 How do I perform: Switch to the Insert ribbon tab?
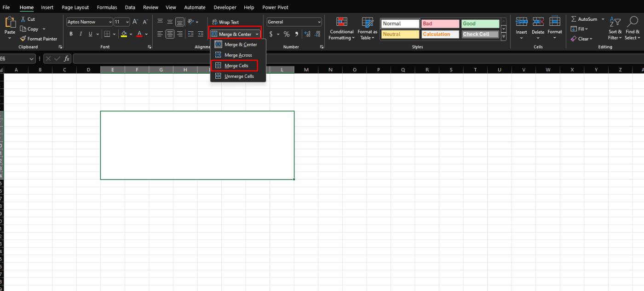click(x=47, y=7)
